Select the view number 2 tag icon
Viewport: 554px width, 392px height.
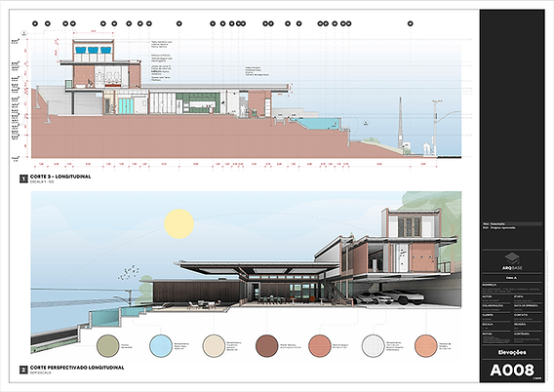click(23, 371)
